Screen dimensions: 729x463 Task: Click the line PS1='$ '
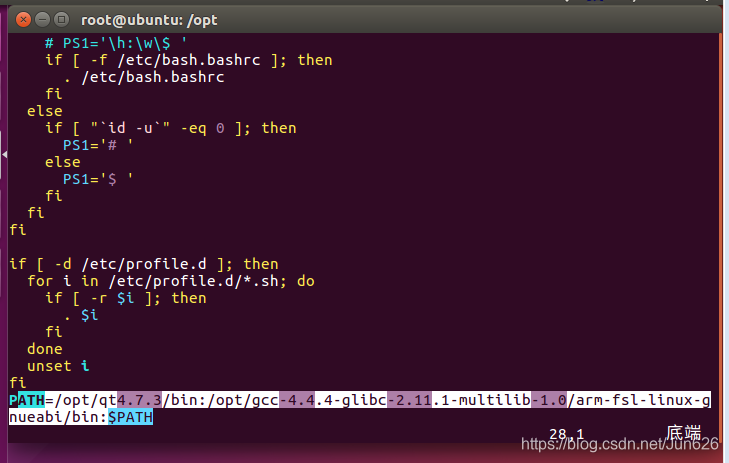point(98,179)
